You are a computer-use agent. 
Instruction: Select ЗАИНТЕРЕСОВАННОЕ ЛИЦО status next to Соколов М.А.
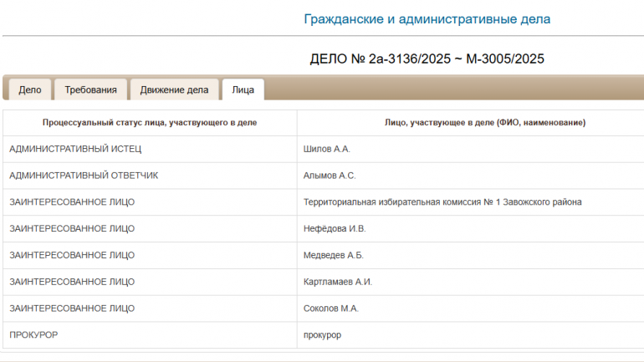click(x=72, y=308)
